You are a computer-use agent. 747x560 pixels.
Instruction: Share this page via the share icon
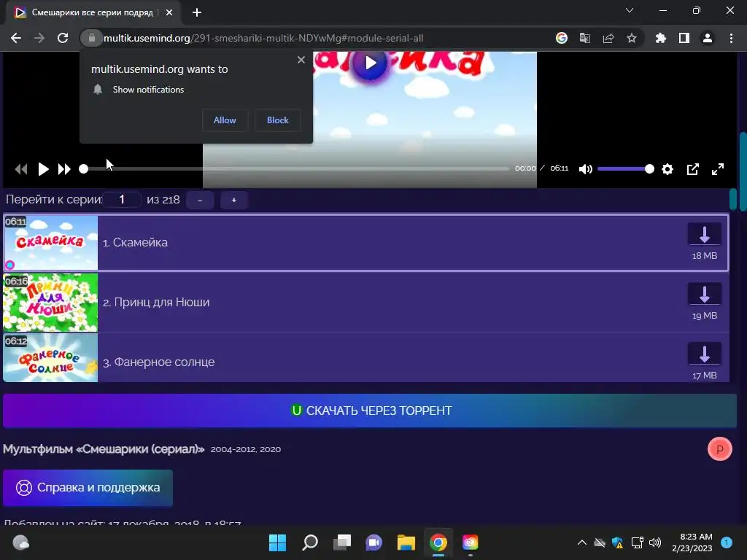point(608,38)
